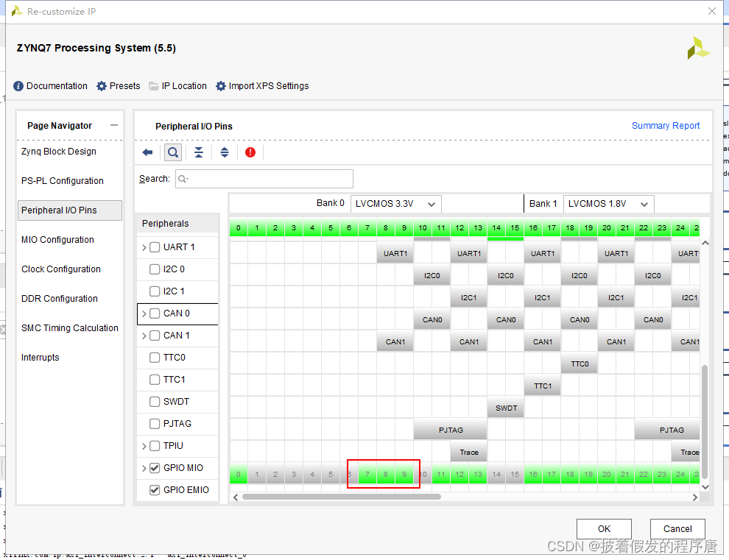
Task: Expand the TPIU tree row
Action: tap(144, 446)
